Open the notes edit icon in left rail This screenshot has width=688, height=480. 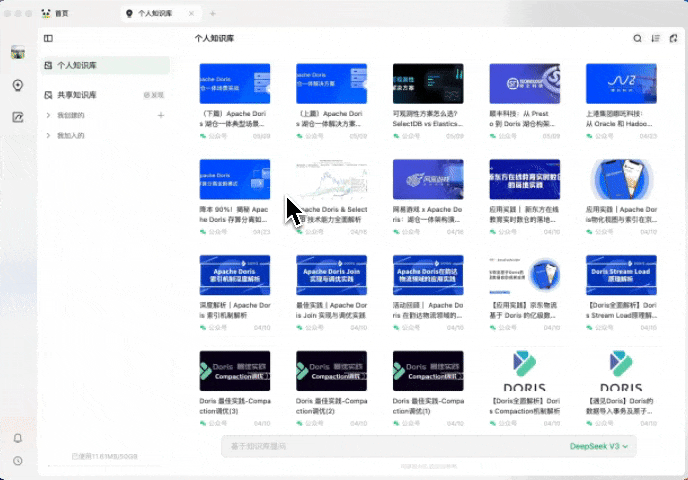point(18,117)
